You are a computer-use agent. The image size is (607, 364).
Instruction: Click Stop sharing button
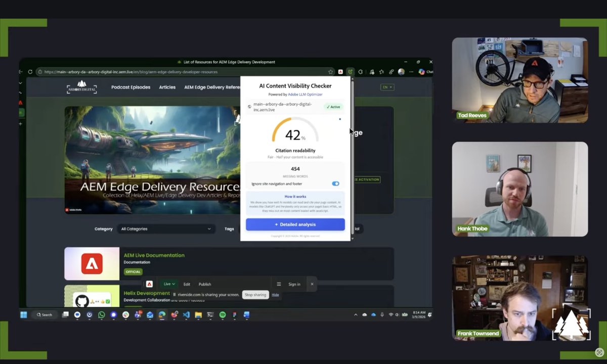pos(255,295)
